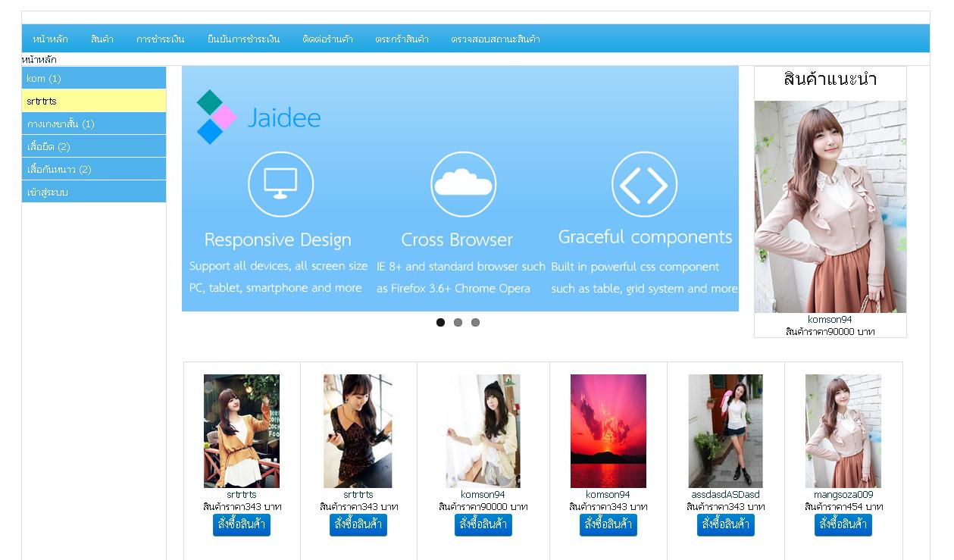Select the first carousel dot indicator

tap(440, 322)
